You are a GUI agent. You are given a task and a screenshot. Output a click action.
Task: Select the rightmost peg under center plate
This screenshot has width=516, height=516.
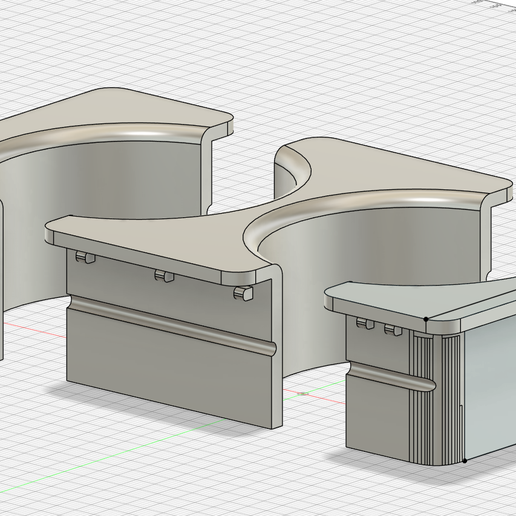click(243, 294)
